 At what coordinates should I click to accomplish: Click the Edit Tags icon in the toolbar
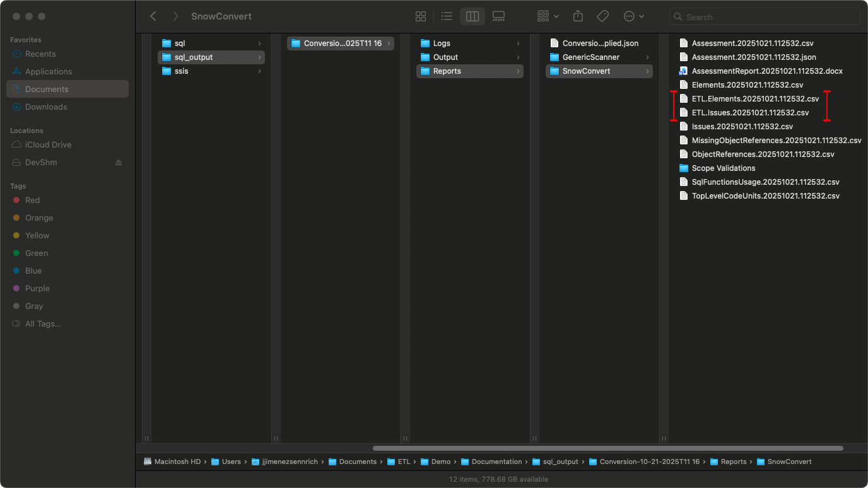coord(602,16)
